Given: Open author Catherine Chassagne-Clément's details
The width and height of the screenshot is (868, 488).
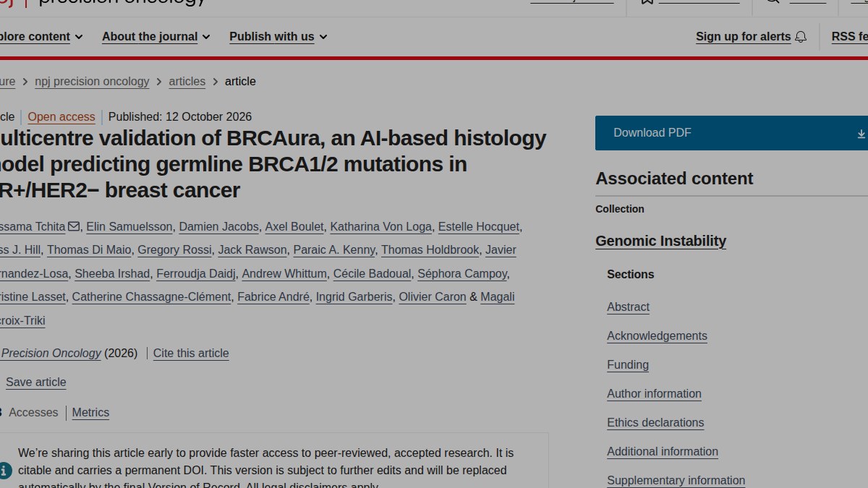Looking at the screenshot, I should 152,296.
